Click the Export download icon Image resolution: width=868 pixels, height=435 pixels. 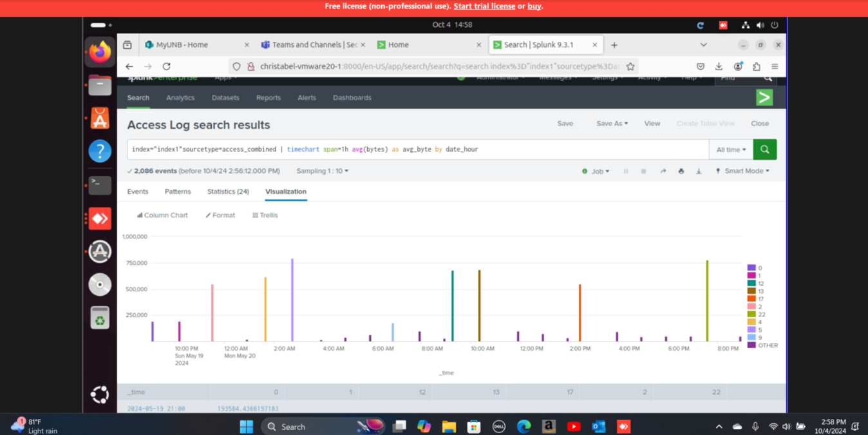coord(699,171)
